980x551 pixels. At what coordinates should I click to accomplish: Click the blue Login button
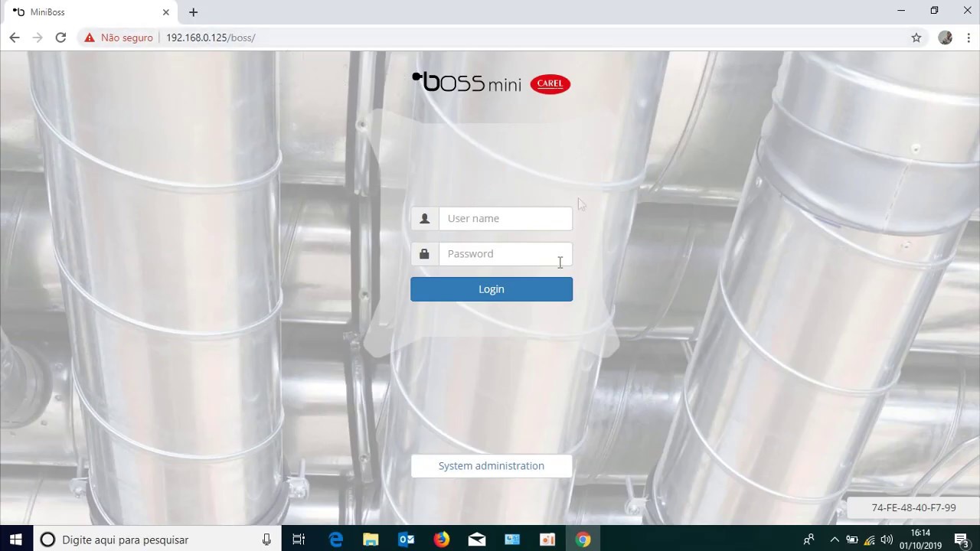492,289
